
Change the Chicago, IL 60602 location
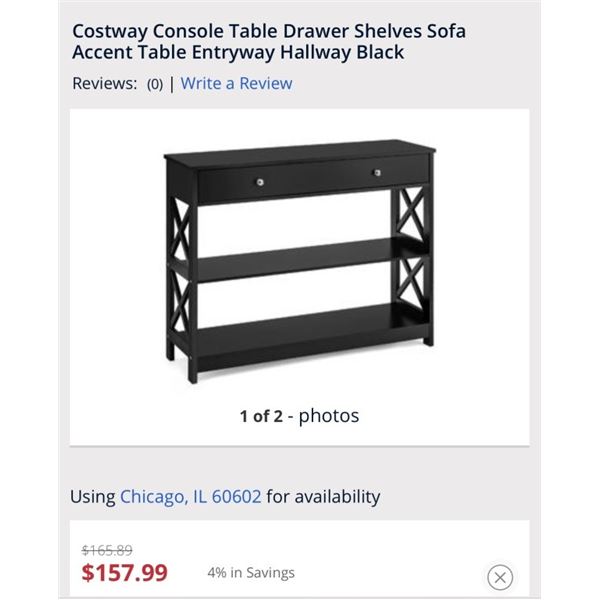[190, 496]
